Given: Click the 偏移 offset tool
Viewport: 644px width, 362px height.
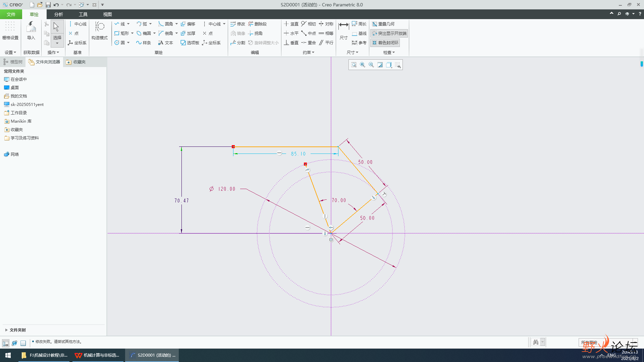Looking at the screenshot, I should (x=188, y=24).
